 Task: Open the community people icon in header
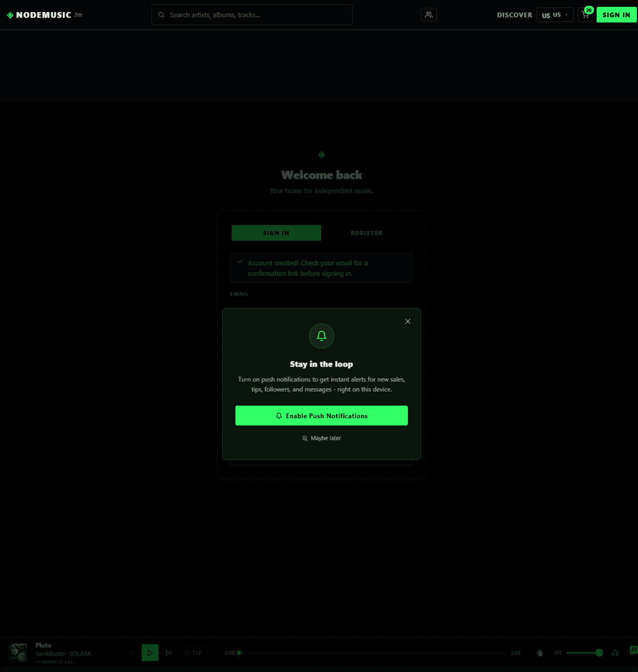[x=429, y=15]
